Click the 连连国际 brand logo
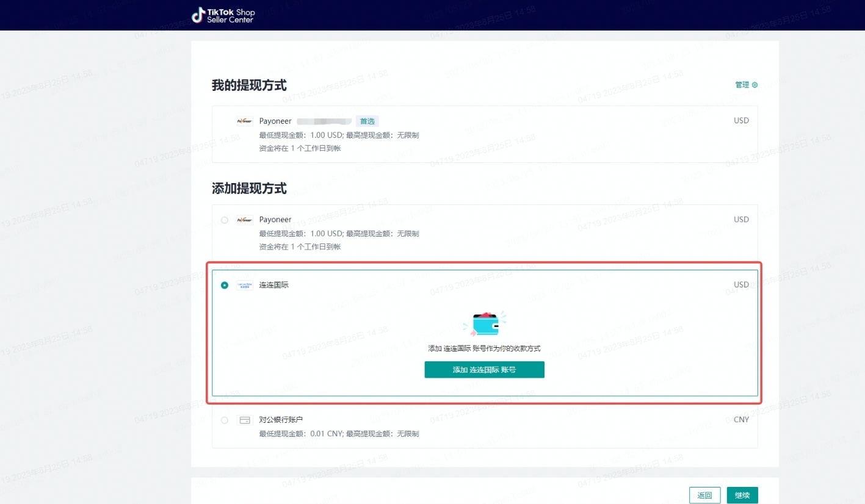The image size is (865, 504). tap(245, 285)
